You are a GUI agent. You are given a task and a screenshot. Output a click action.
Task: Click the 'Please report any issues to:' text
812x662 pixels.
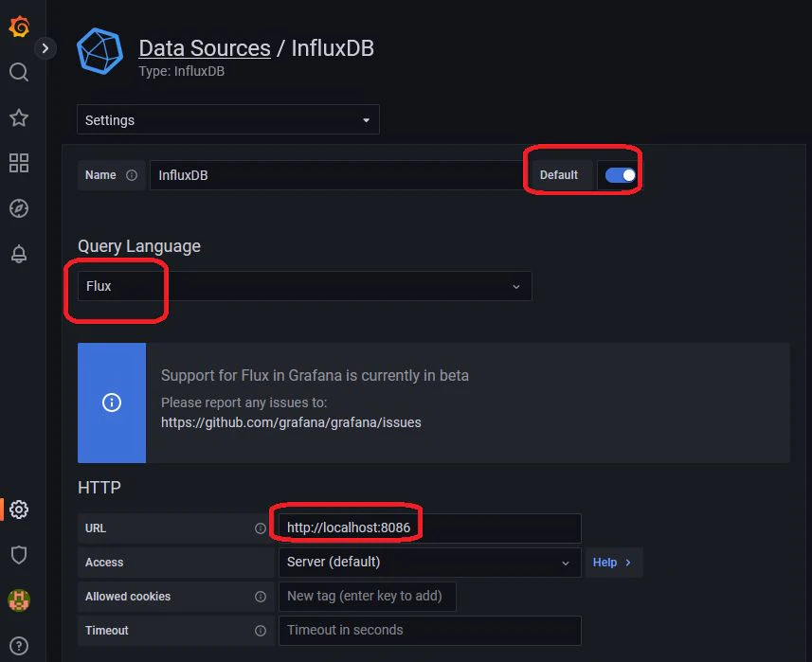coord(244,403)
